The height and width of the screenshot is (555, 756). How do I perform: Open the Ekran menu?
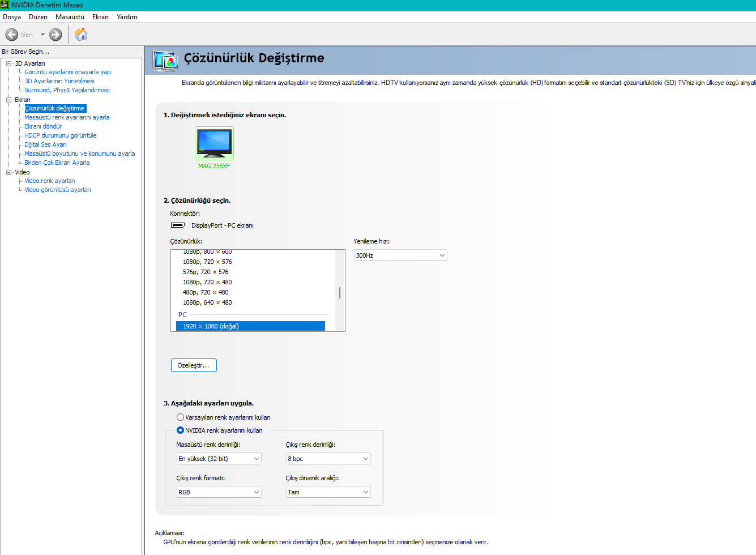click(101, 17)
